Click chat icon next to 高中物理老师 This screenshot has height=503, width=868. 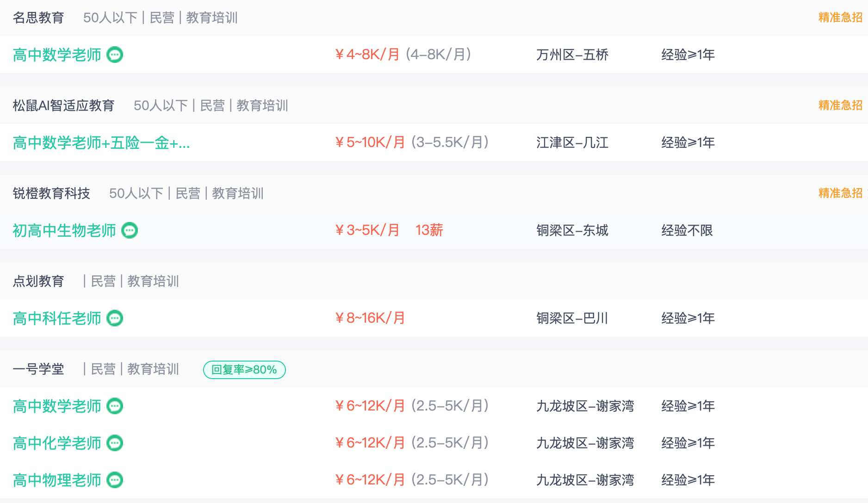[115, 480]
